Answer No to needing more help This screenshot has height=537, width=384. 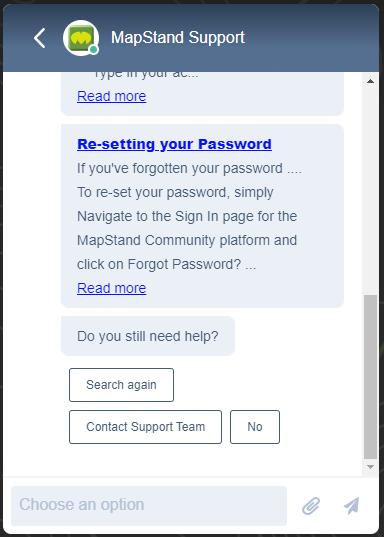tap(255, 427)
